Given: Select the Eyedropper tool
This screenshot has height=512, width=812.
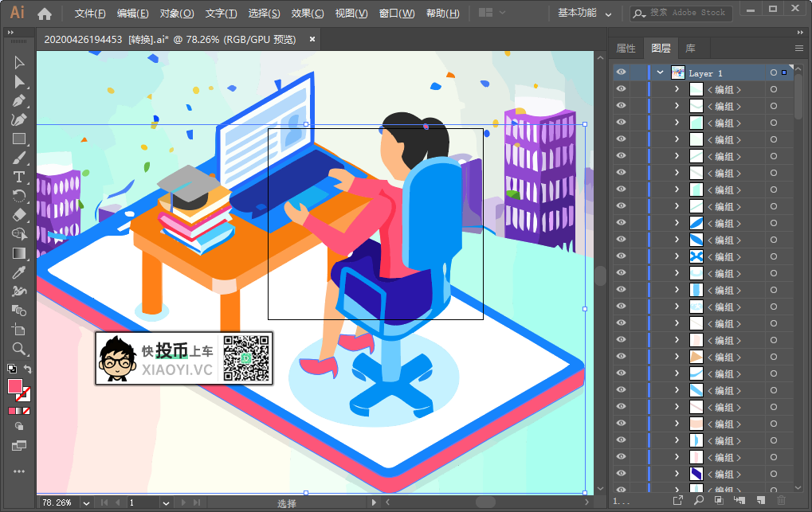Looking at the screenshot, I should (x=19, y=272).
